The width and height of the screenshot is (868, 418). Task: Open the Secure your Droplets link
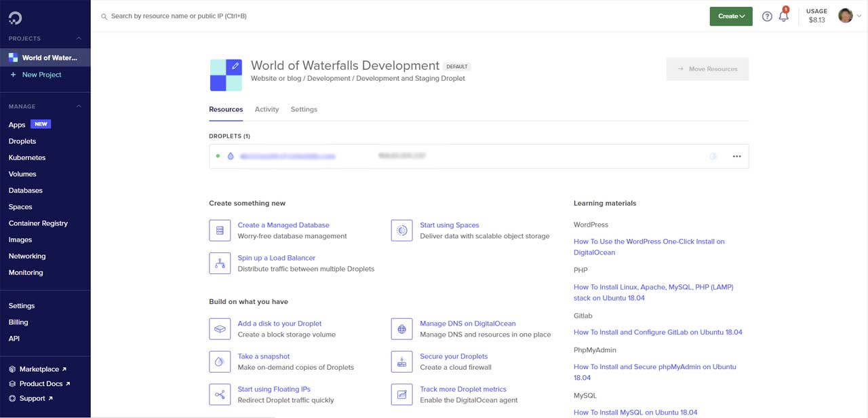[454, 356]
